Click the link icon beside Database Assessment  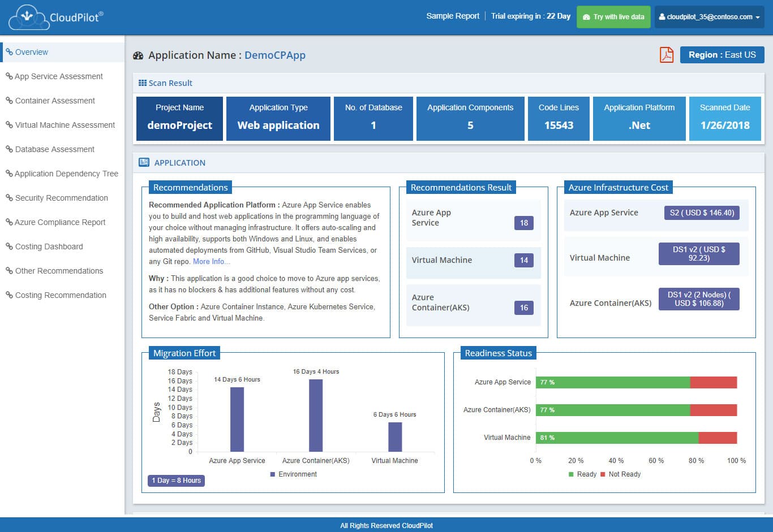pos(9,149)
